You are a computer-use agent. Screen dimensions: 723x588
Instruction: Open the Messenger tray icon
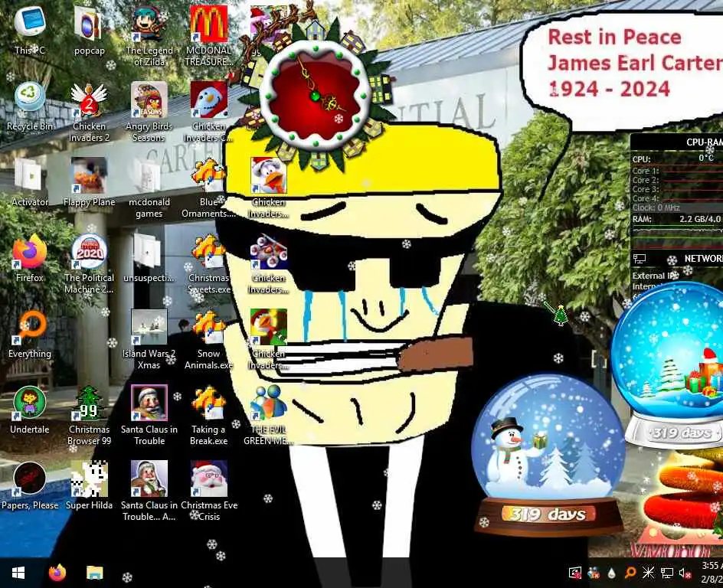click(x=594, y=573)
